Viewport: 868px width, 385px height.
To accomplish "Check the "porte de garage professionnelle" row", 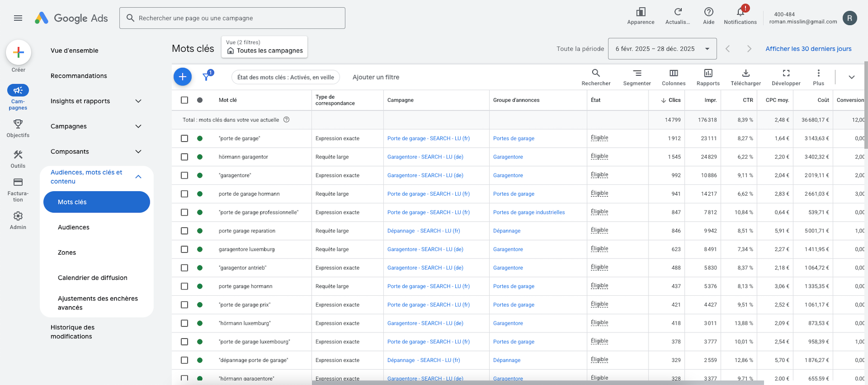I will point(184,212).
